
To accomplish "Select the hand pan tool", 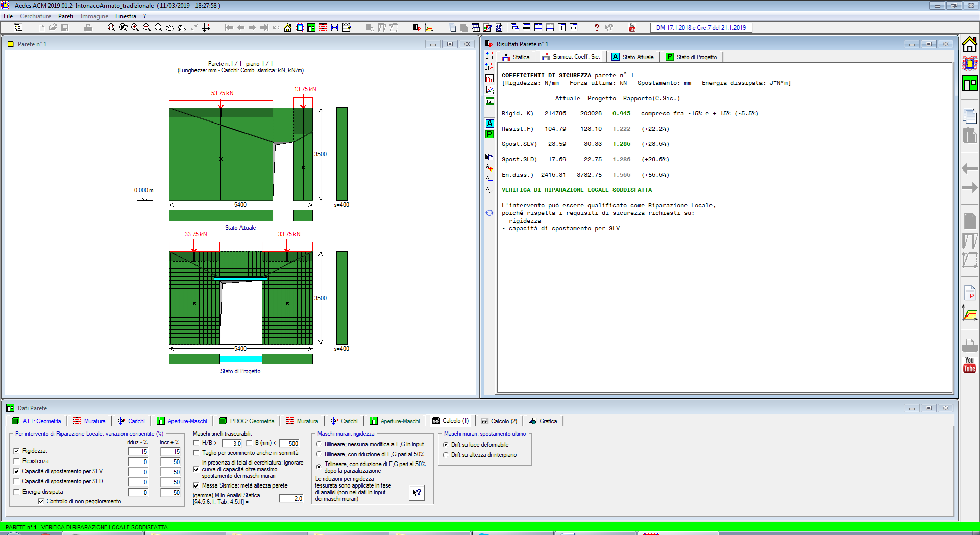I will coord(170,28).
